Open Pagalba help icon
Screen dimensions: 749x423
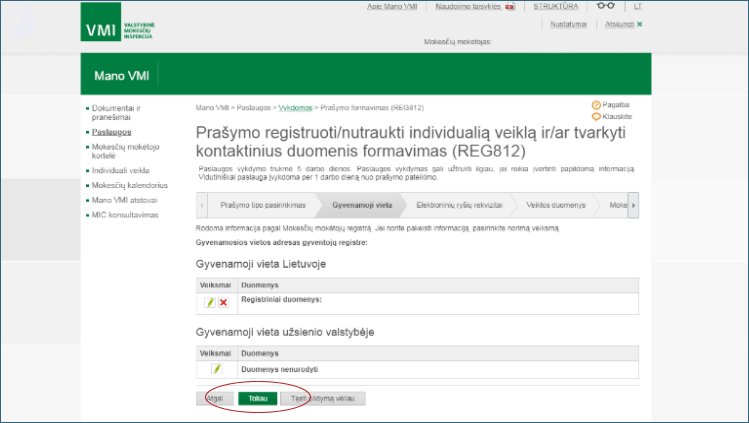click(596, 105)
